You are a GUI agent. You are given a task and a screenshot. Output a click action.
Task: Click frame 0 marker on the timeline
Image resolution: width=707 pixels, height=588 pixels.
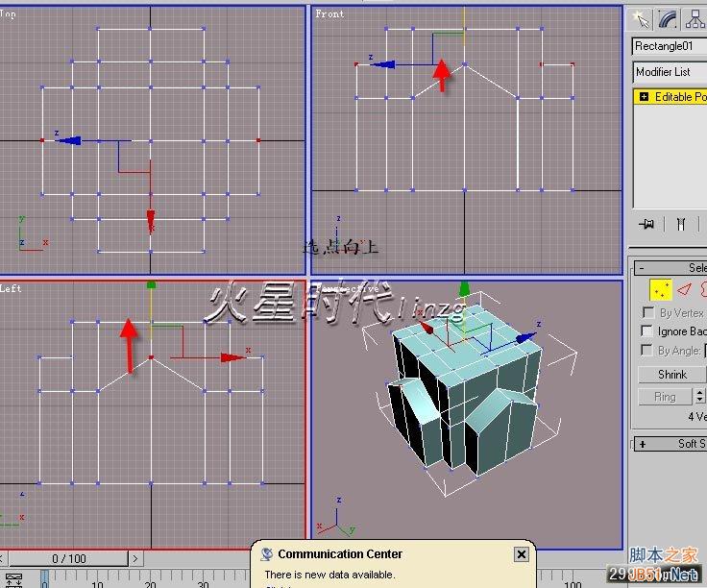click(44, 579)
